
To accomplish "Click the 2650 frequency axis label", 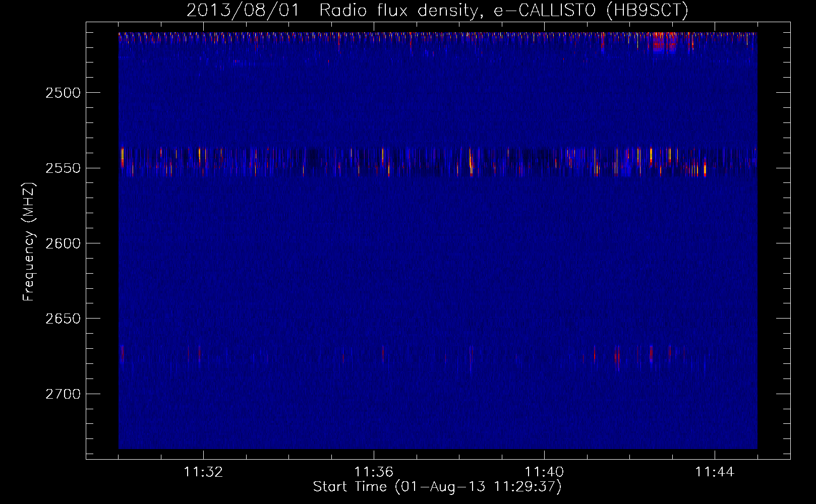I will [63, 319].
